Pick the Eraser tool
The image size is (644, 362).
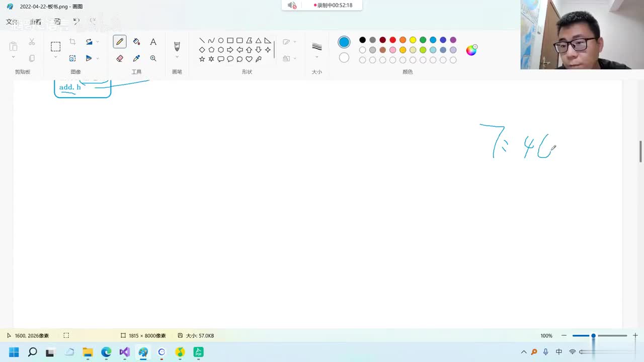[x=120, y=58]
